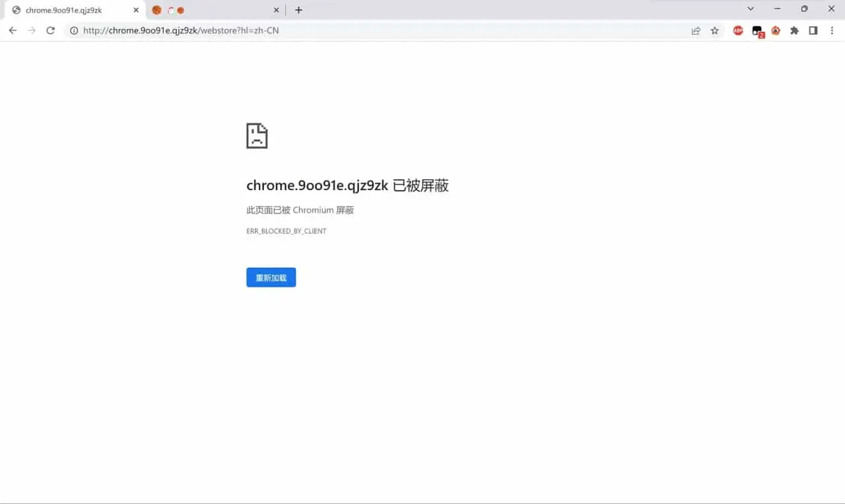Click the forward navigation arrow
Screen dimensions: 845x504
tap(31, 30)
